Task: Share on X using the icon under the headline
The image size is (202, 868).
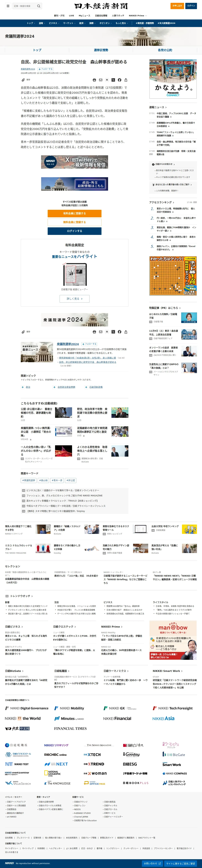Action: (x=113, y=80)
